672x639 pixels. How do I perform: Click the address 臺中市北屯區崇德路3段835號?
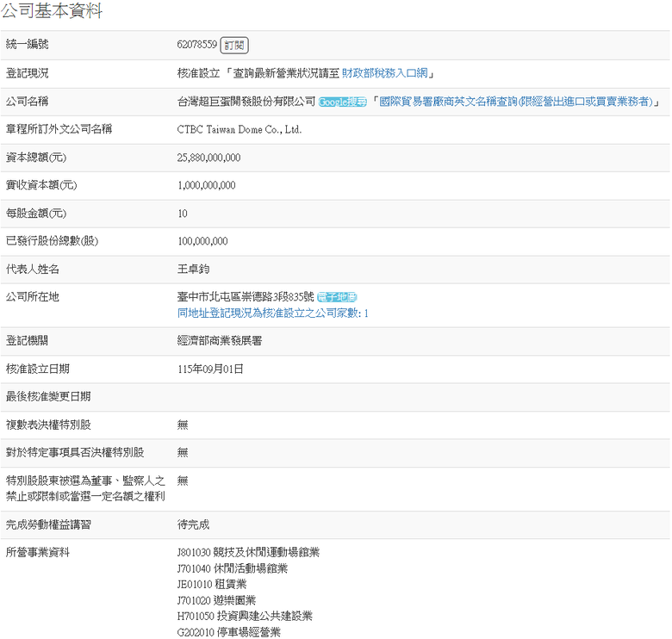point(246,296)
